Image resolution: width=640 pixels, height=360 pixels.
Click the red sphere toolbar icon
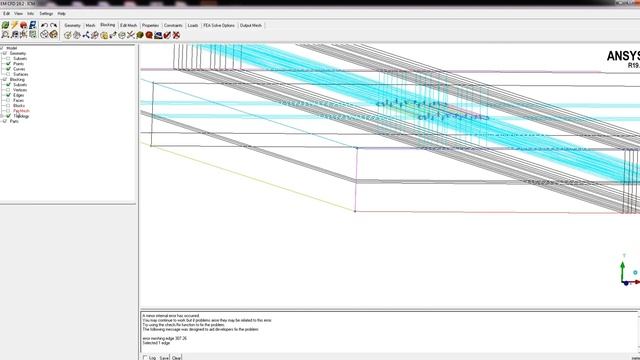pyautogui.click(x=23, y=25)
